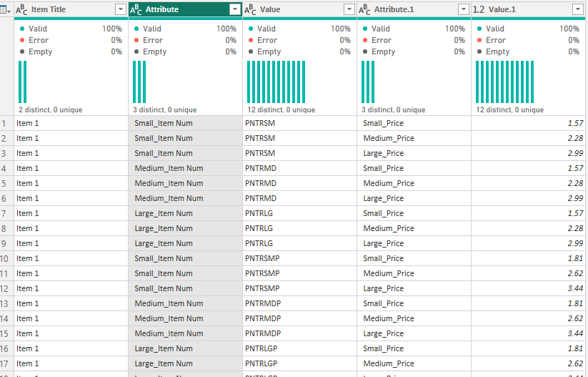The height and width of the screenshot is (377, 588).
Task: Select the Value.1 column header
Action: click(x=529, y=9)
